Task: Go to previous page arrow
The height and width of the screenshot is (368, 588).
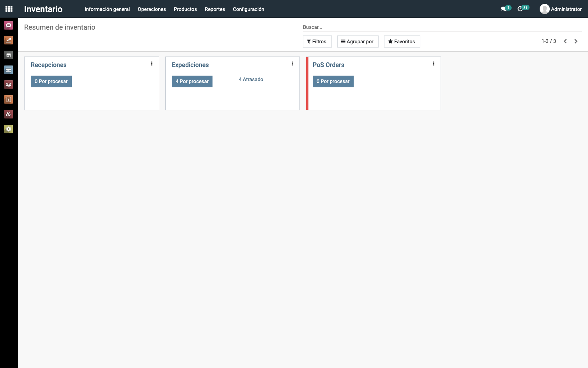Action: (x=565, y=41)
